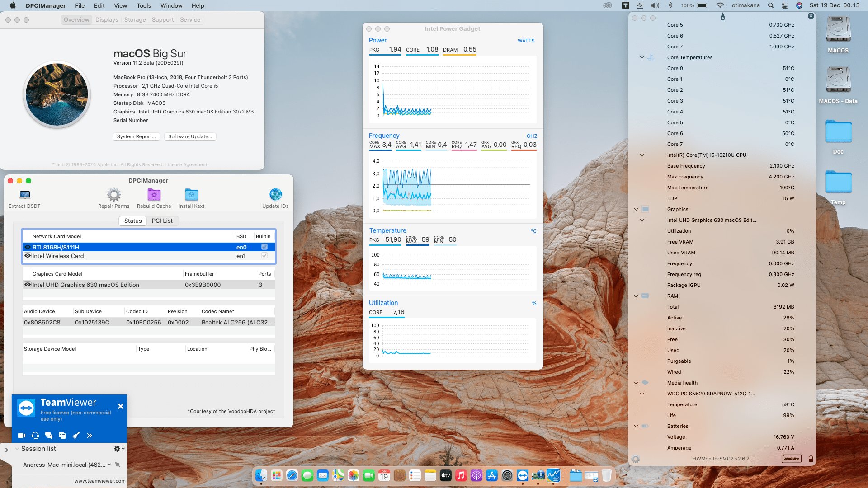Collapse the RAM section in HWMonitor
The width and height of the screenshot is (868, 488).
[636, 296]
